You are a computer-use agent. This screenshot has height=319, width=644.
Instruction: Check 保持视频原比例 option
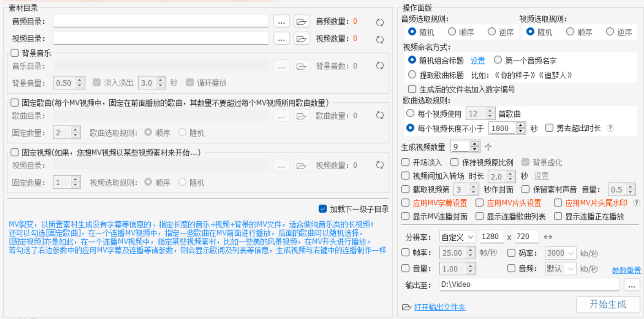tap(455, 162)
